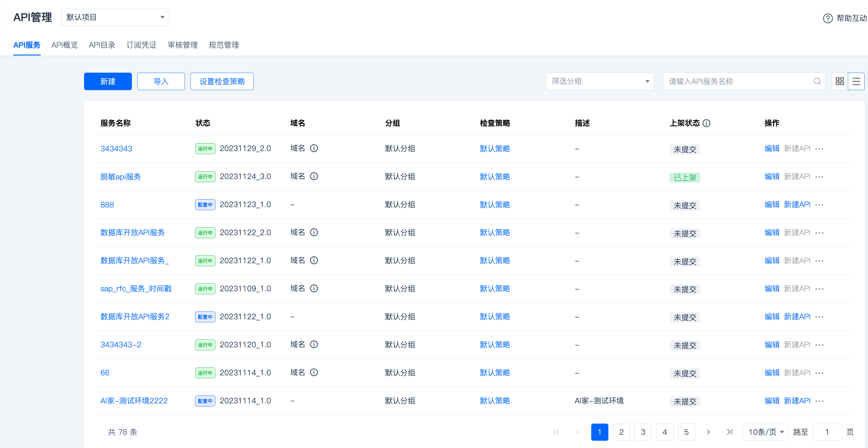Go to page 5
This screenshot has height=448, width=868.
[686, 432]
